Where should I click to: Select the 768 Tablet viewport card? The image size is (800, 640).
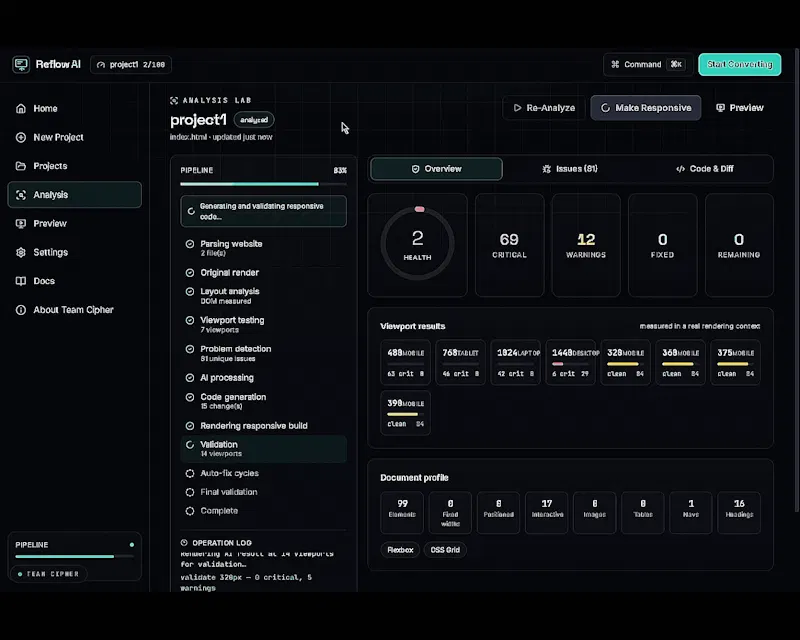pos(460,362)
